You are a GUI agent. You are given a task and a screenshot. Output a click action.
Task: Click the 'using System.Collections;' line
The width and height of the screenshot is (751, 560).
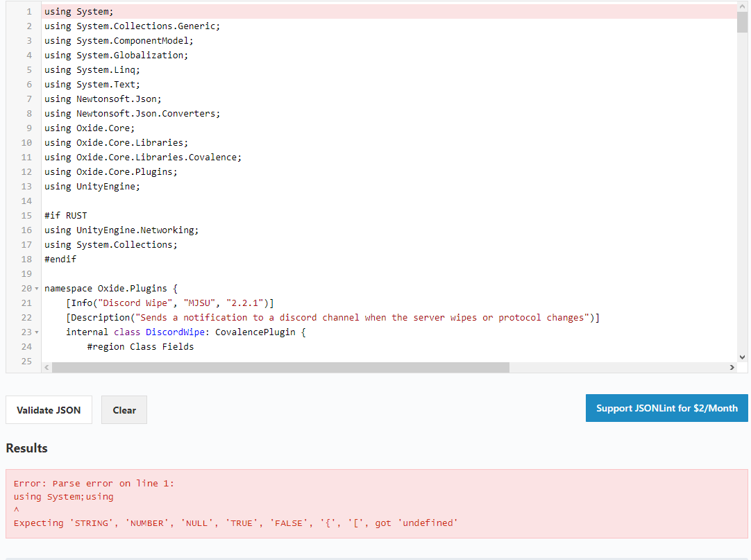[x=111, y=245]
